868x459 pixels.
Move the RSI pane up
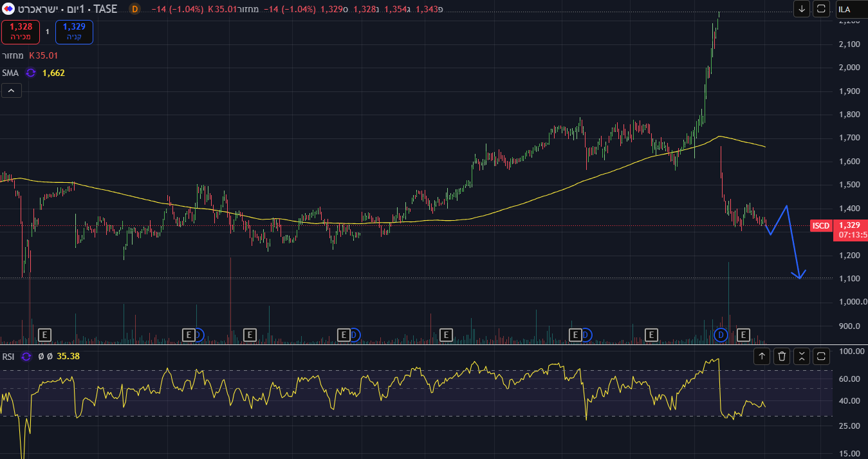coord(762,356)
